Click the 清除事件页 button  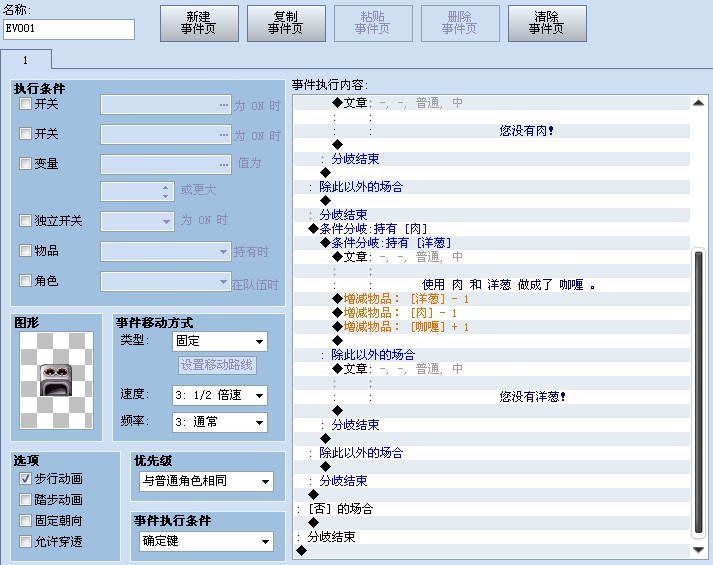(547, 23)
